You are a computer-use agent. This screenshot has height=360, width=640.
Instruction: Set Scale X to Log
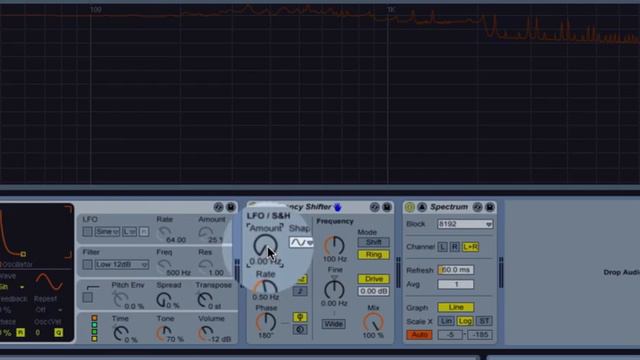(464, 321)
